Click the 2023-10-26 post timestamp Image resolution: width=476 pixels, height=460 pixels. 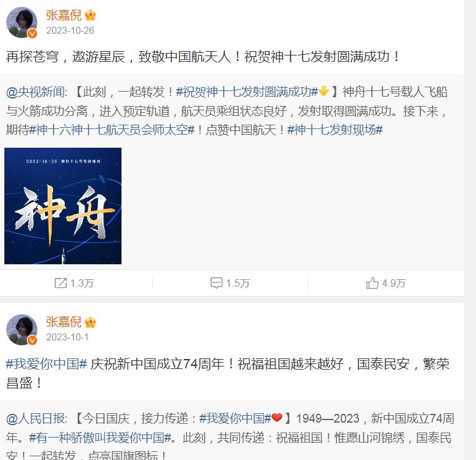(x=70, y=31)
